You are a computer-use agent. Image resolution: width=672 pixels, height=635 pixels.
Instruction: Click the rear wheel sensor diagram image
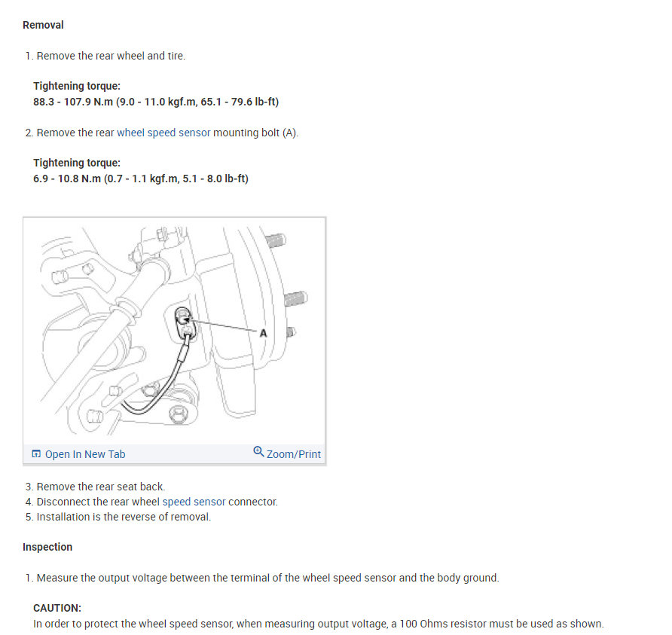[175, 331]
